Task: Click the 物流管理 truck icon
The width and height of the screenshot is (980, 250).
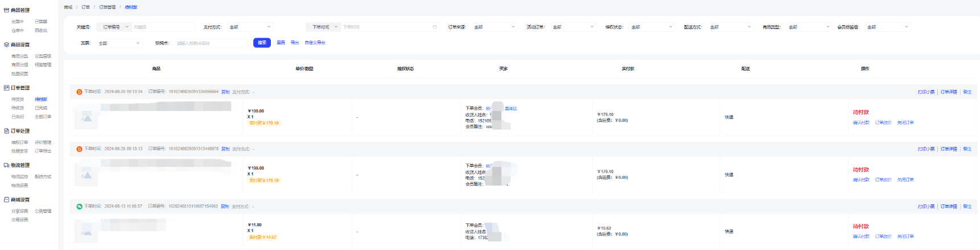Action: pos(6,165)
